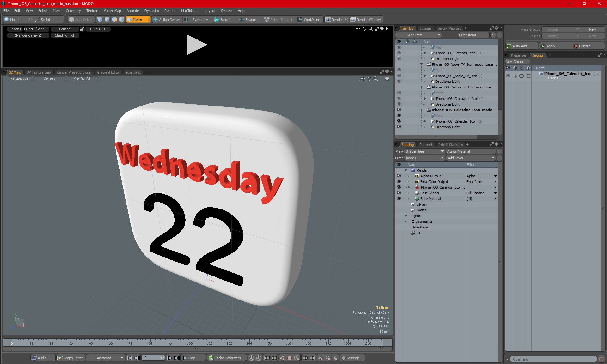Go to last frame

point(177,358)
